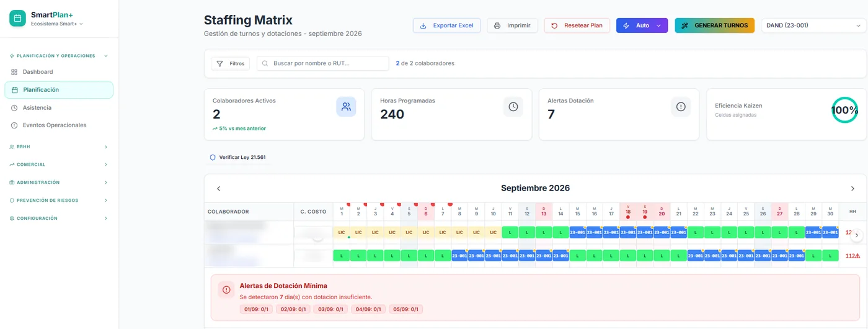The height and width of the screenshot is (329, 868).
Task: Click the day 6 Sunday column header
Action: click(426, 212)
